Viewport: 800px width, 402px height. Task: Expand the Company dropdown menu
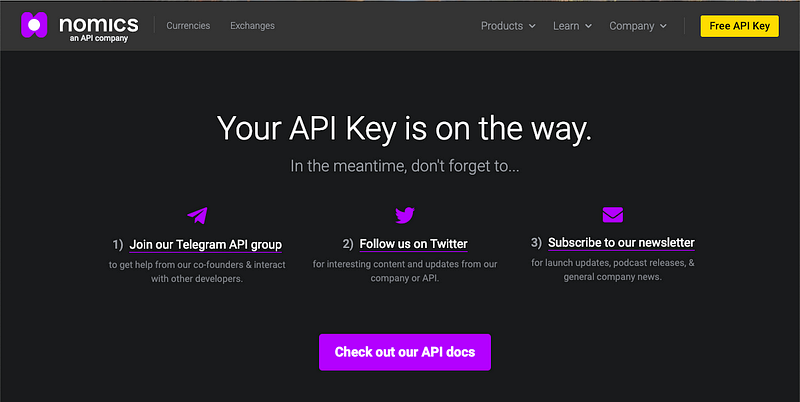click(x=638, y=26)
